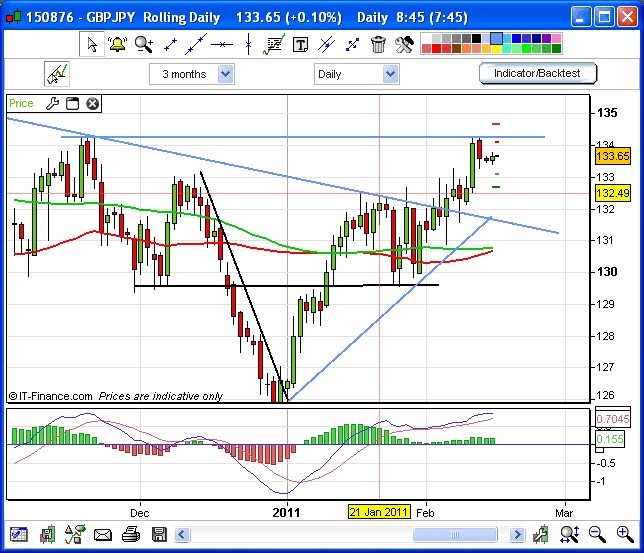The height and width of the screenshot is (553, 644).
Task: Click the 133.65 current price label
Action: 612,156
